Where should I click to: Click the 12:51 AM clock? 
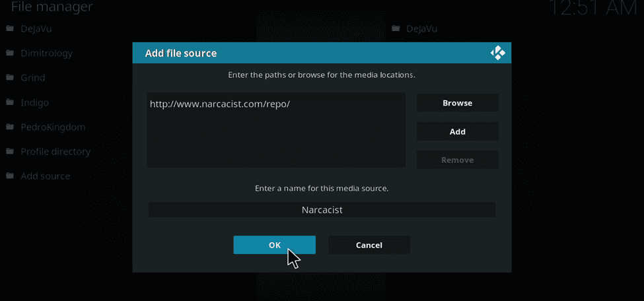593,8
